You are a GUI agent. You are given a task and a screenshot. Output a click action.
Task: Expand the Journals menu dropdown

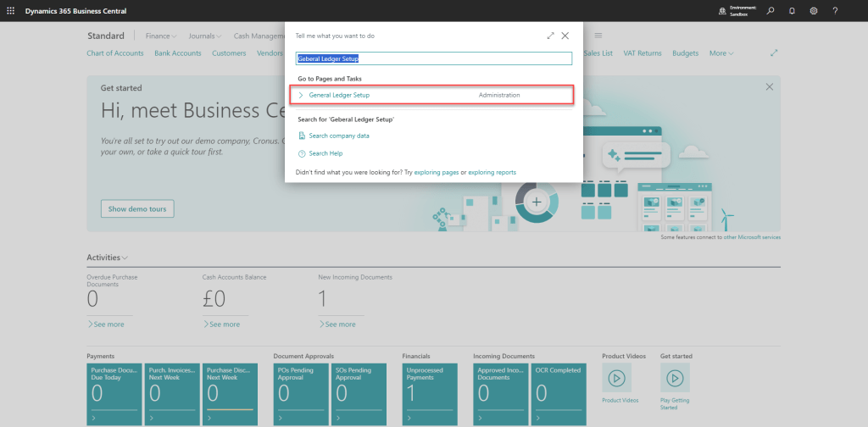pyautogui.click(x=205, y=36)
